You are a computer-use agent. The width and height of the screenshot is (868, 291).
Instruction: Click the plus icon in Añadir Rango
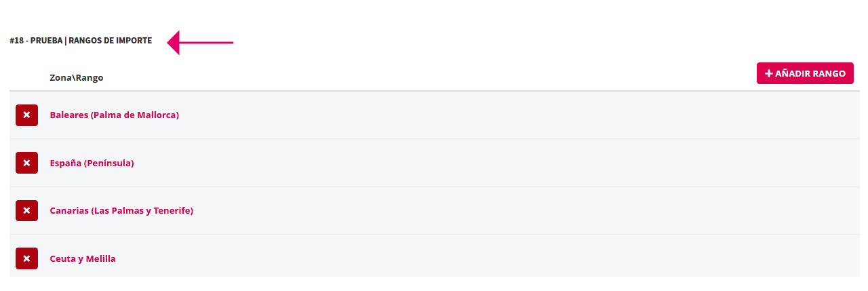769,73
